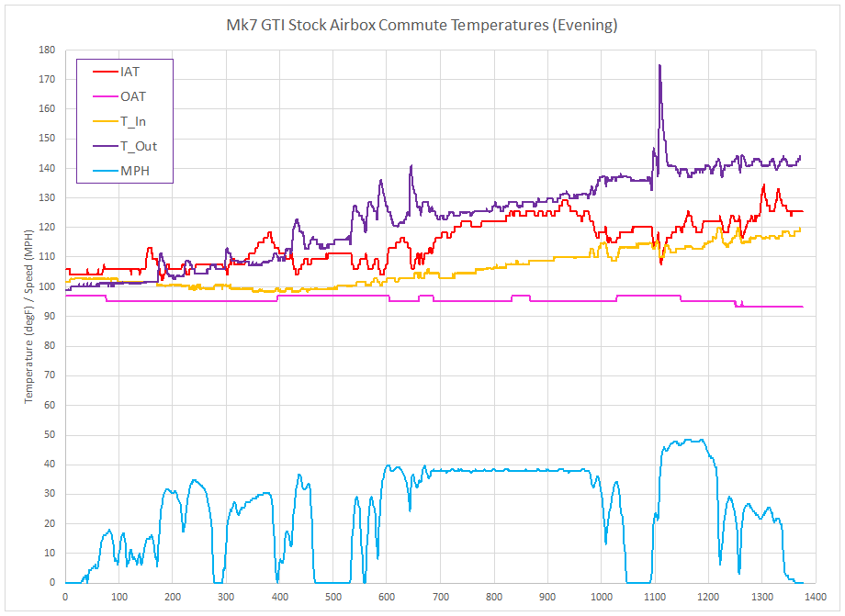845x616 pixels.
Task: Click the T_In legend entry
Action: pos(119,121)
